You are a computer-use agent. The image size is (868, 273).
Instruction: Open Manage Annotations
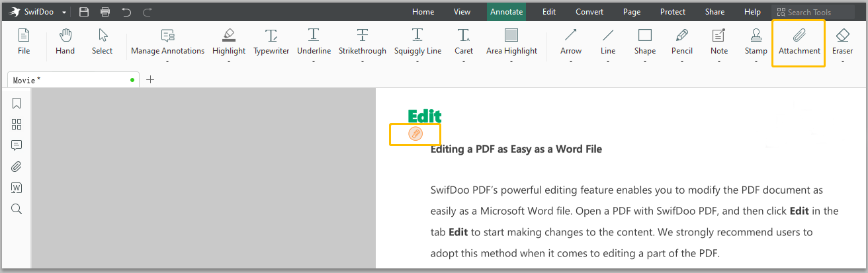(x=167, y=42)
